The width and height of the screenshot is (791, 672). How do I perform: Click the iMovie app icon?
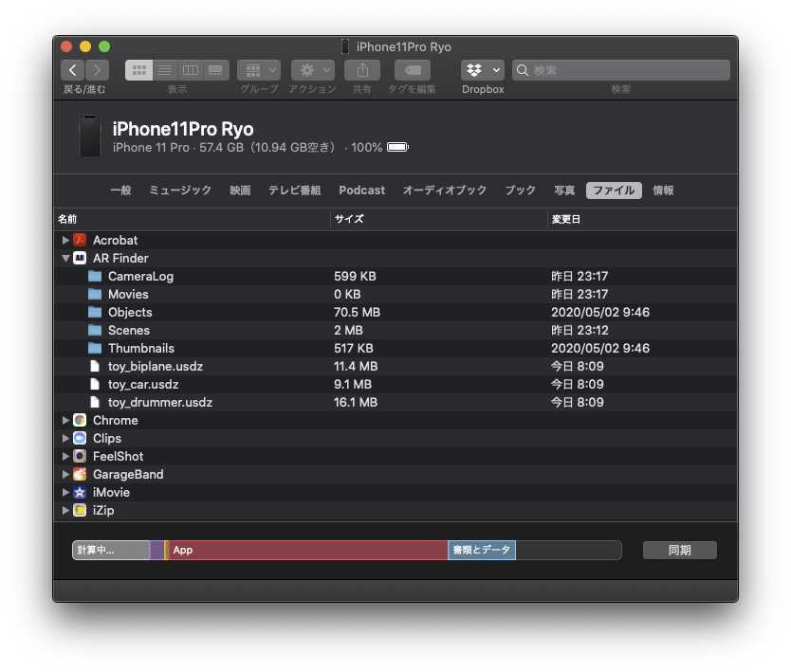tap(80, 492)
